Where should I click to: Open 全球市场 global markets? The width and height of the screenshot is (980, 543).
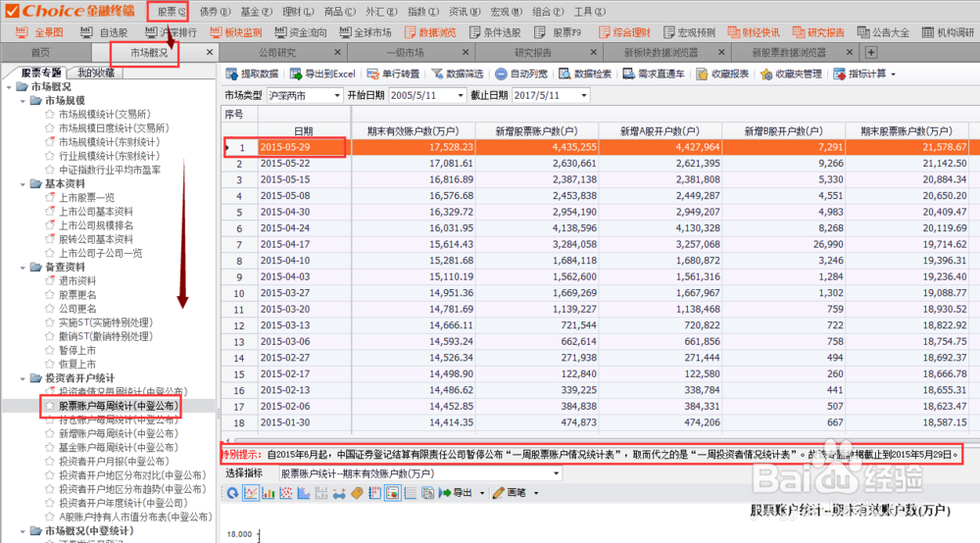(366, 32)
